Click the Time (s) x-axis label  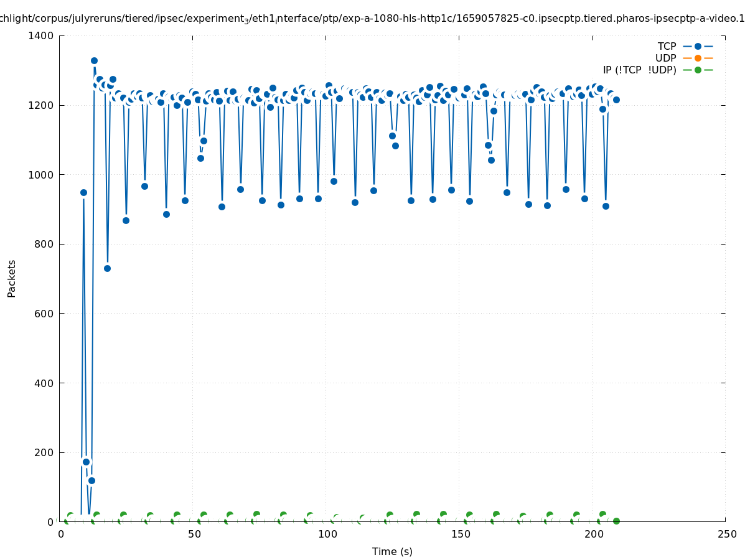click(392, 551)
